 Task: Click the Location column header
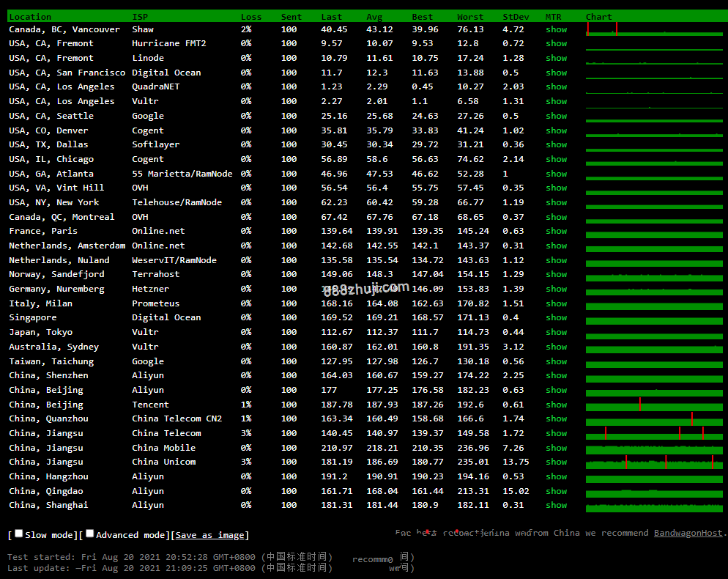coord(30,17)
